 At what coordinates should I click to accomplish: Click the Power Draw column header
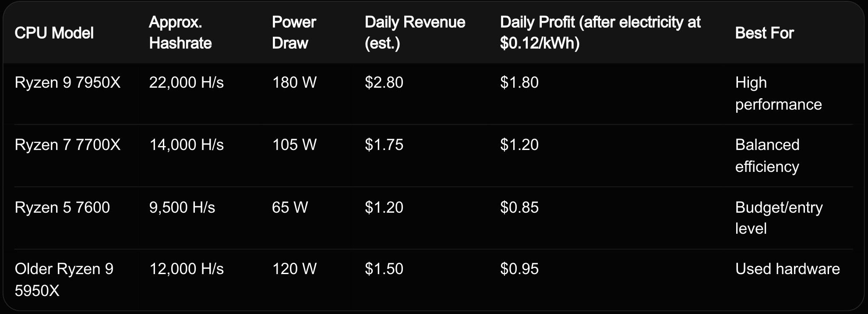point(293,32)
